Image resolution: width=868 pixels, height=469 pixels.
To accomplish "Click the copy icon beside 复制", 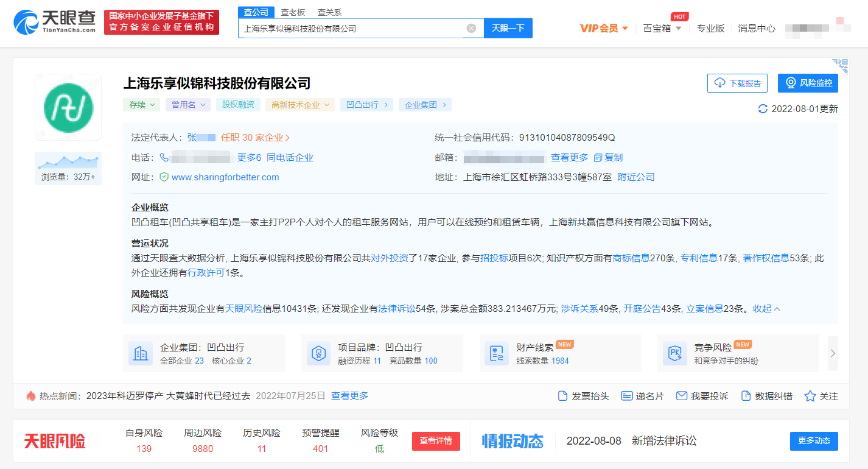I will click(x=598, y=158).
